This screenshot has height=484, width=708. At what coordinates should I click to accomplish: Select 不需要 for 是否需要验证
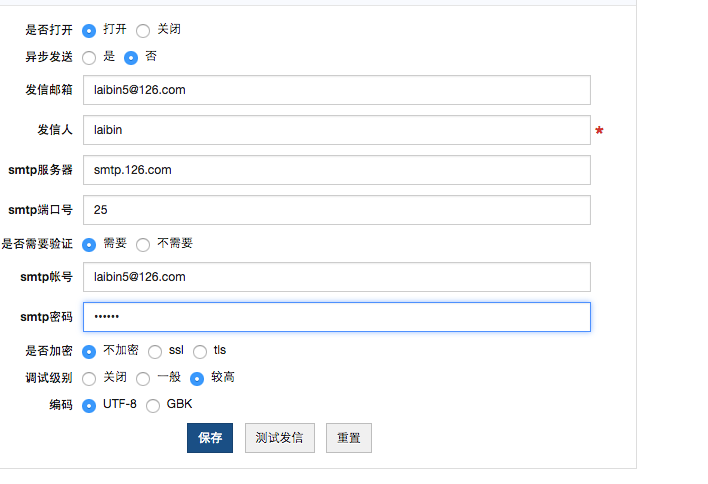(143, 244)
